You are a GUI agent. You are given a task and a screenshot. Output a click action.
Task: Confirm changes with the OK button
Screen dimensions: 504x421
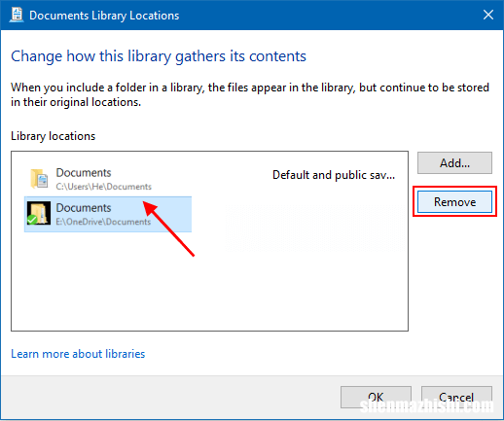[x=376, y=397]
